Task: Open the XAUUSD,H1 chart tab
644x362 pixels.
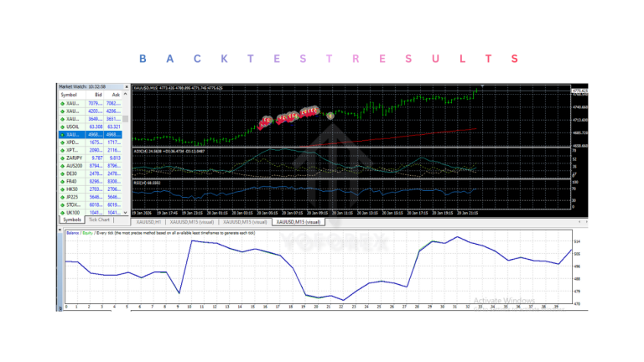Action: (150, 222)
